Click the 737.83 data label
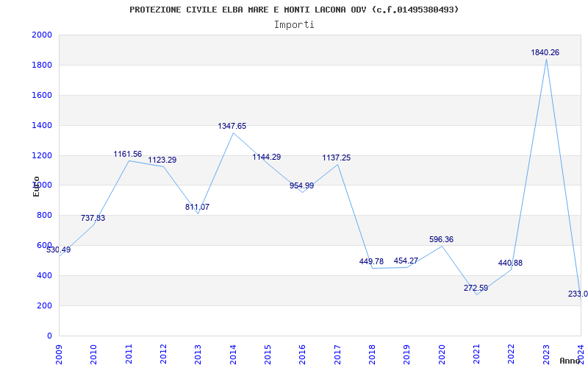The image size is (588, 368). pos(93,218)
